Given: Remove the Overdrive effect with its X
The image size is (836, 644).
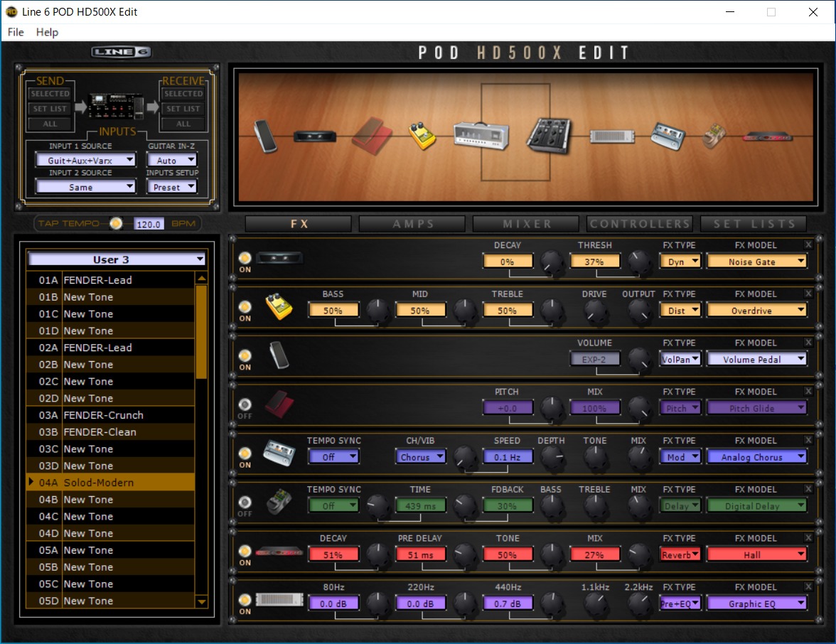Looking at the screenshot, I should pos(809,293).
